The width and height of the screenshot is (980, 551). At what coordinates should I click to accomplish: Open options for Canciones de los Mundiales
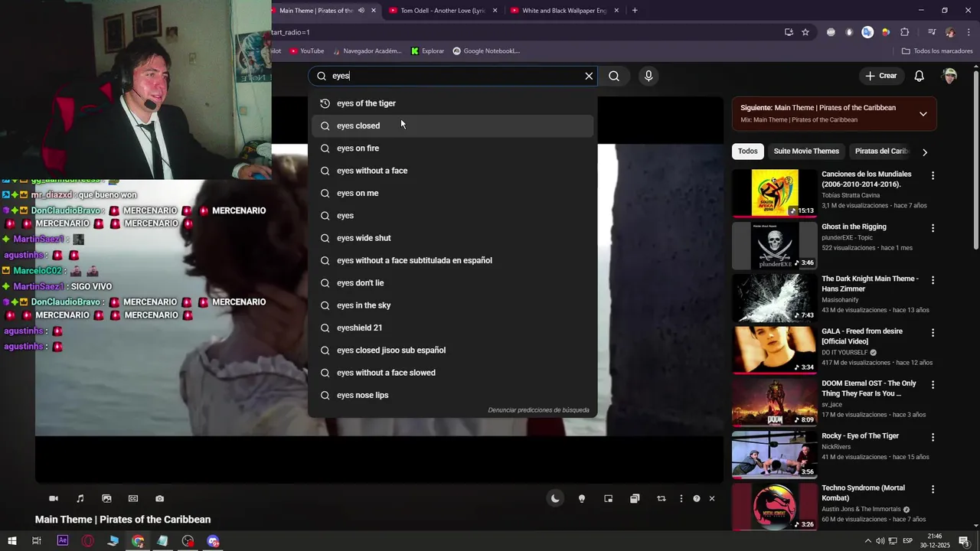coord(933,175)
